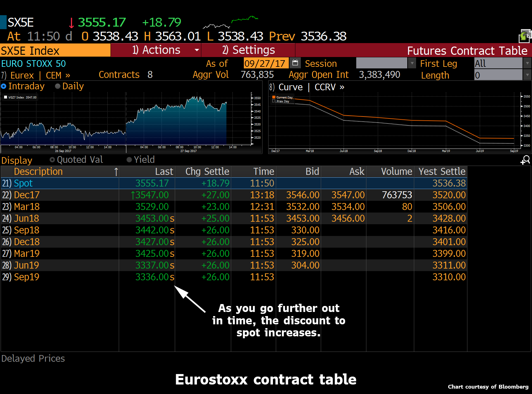Click the Ask column header

(344, 172)
